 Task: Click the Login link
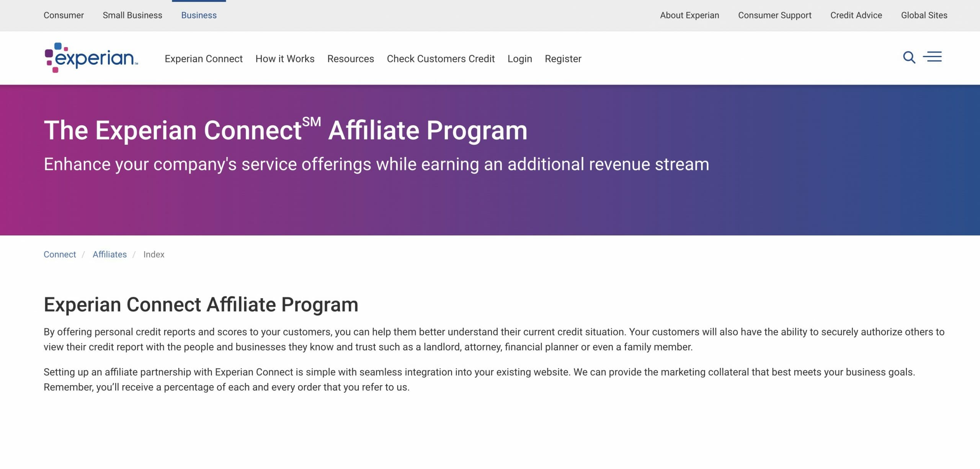tap(519, 59)
